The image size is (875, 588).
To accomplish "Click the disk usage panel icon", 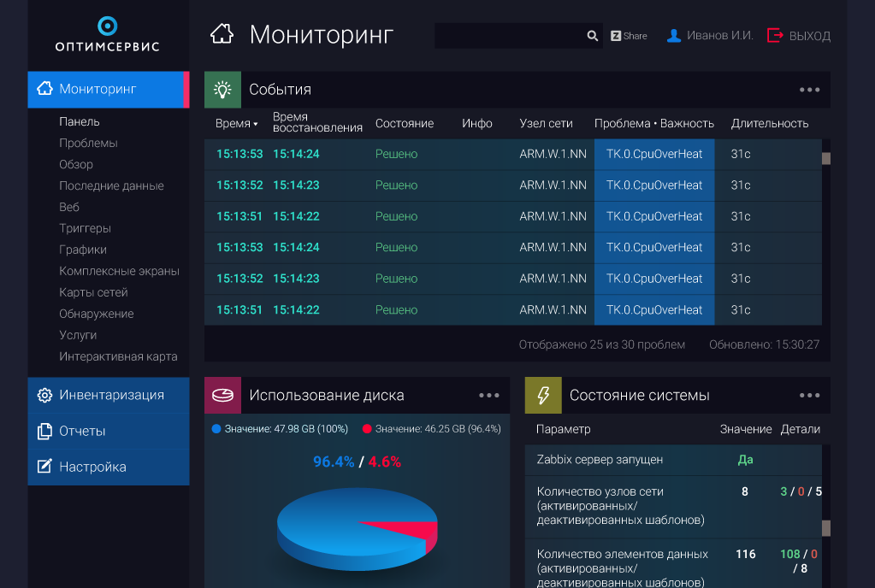I will [222, 395].
